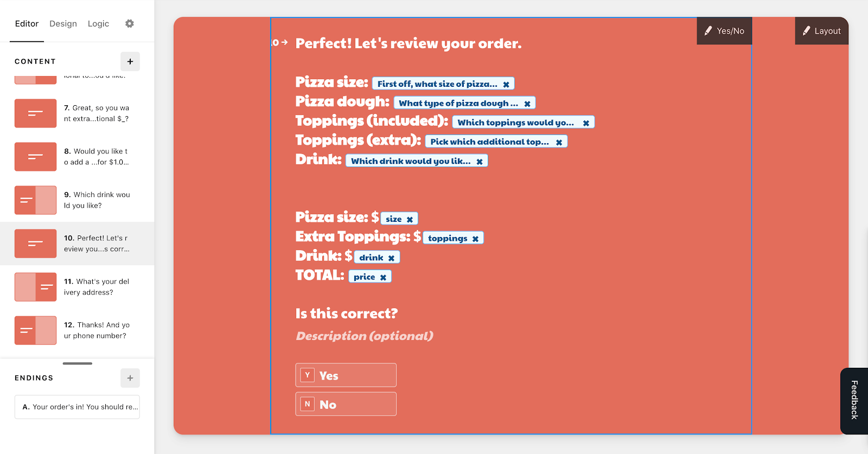The height and width of the screenshot is (454, 868).
Task: Add new content with the plus icon
Action: (130, 61)
